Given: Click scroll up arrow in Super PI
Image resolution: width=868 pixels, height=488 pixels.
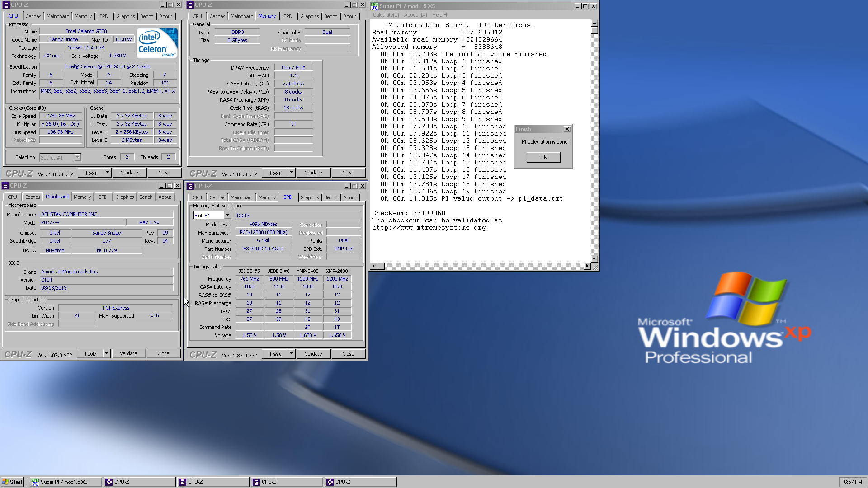Looking at the screenshot, I should point(594,23).
